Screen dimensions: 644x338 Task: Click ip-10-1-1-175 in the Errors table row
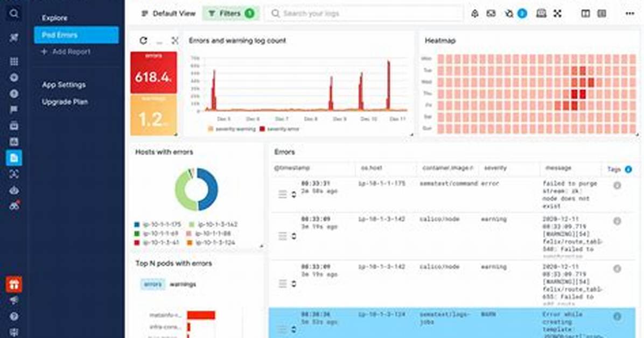pyautogui.click(x=382, y=184)
